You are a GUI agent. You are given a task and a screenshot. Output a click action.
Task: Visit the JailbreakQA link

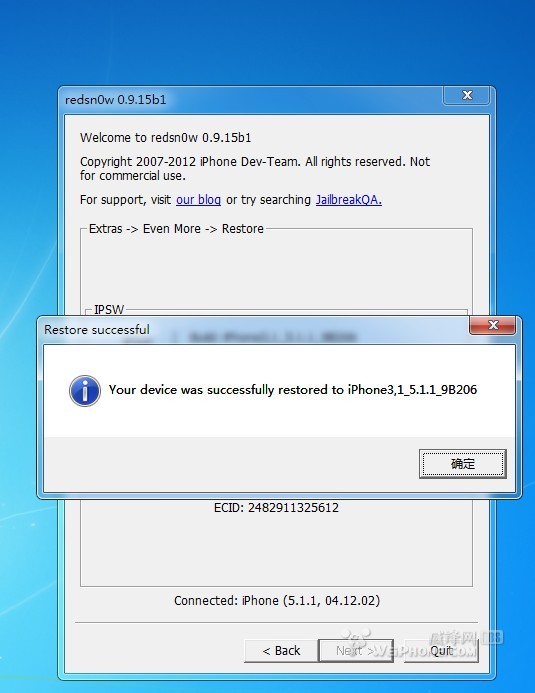tap(349, 200)
